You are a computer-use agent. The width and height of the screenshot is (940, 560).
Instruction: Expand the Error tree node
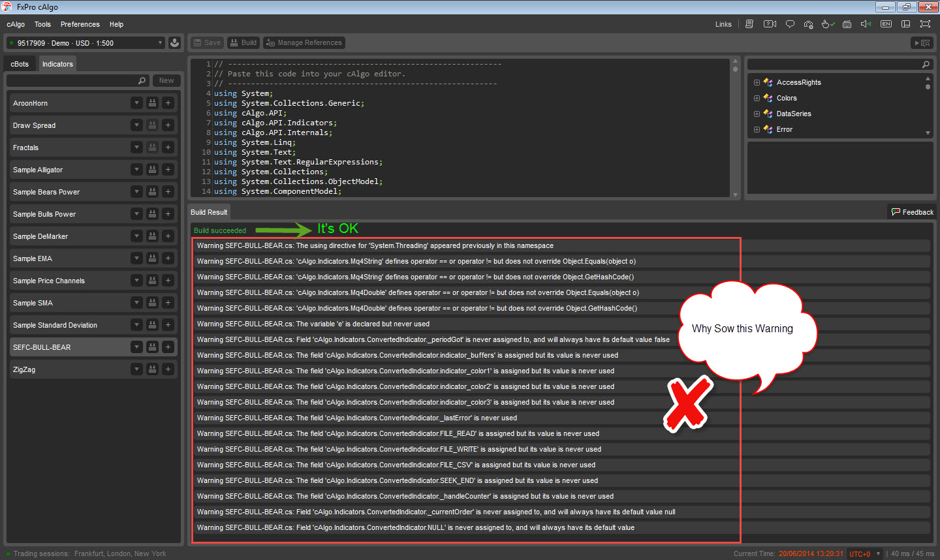tap(757, 129)
